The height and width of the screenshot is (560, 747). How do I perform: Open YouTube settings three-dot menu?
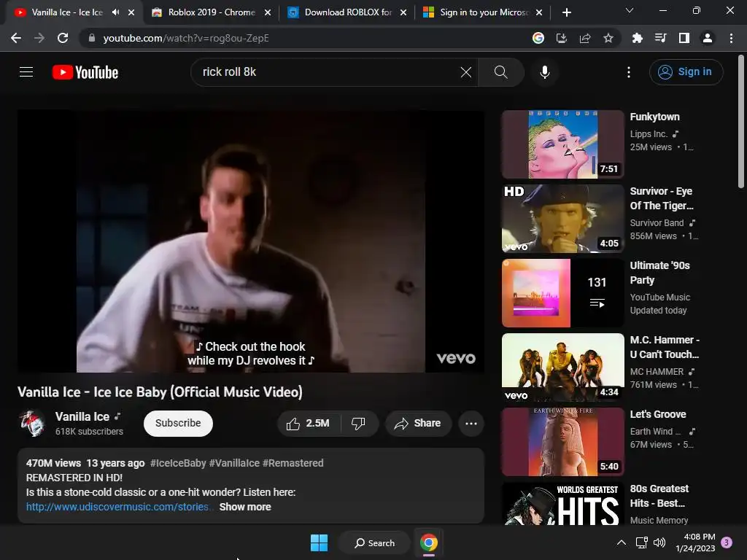pos(628,72)
